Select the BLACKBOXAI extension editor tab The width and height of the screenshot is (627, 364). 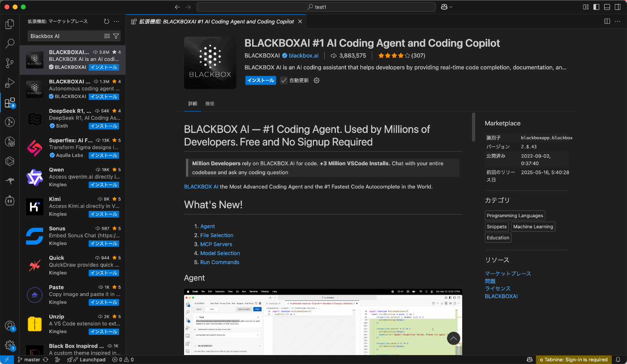point(216,21)
